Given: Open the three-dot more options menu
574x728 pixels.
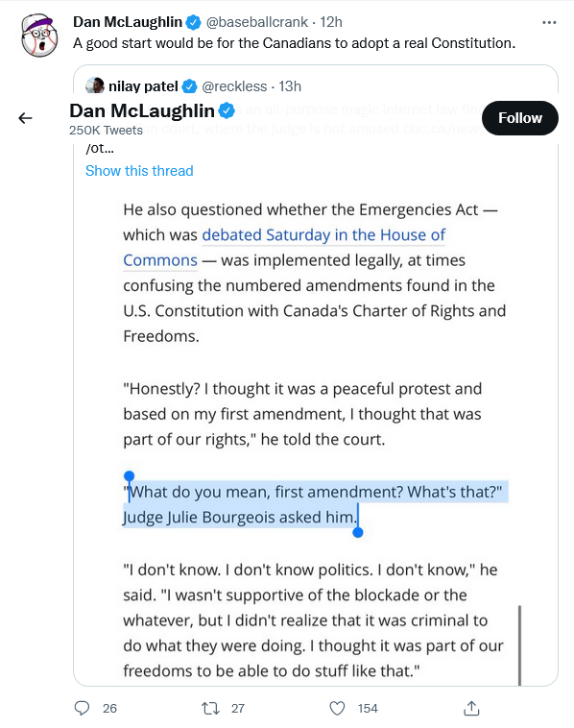Looking at the screenshot, I should pos(549,22).
